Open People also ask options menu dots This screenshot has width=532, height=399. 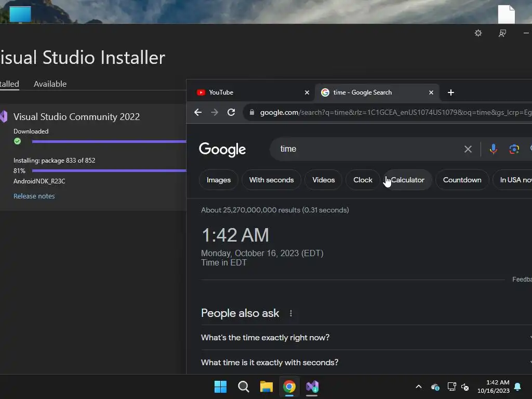291,313
